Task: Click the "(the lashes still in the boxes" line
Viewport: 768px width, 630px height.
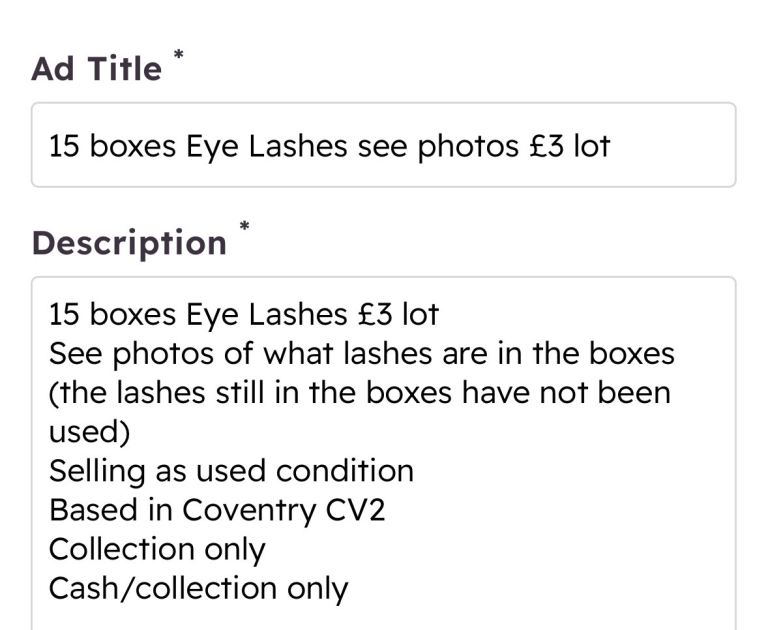Action: tap(359, 393)
